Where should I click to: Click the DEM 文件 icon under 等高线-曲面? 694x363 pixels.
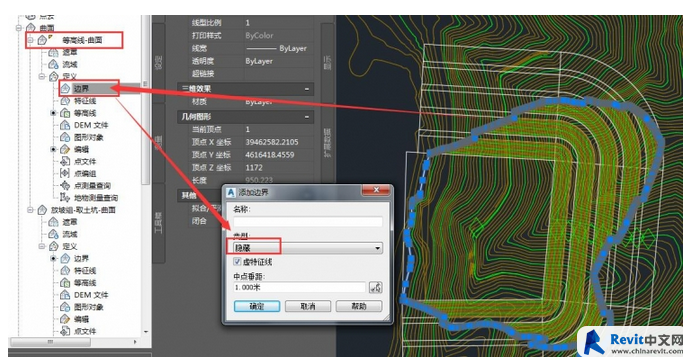tap(65, 125)
